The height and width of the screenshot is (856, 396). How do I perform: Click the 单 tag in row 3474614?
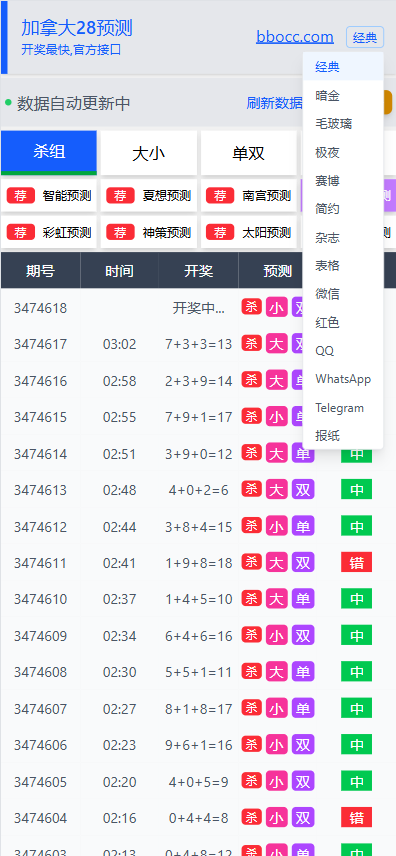(x=303, y=454)
